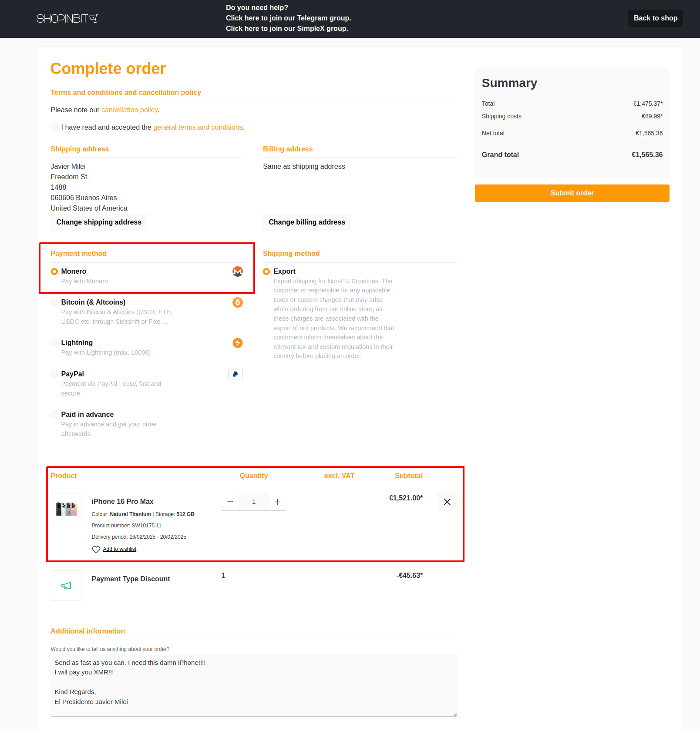This screenshot has width=700, height=731.
Task: Click the wishlist heart icon
Action: click(x=96, y=550)
